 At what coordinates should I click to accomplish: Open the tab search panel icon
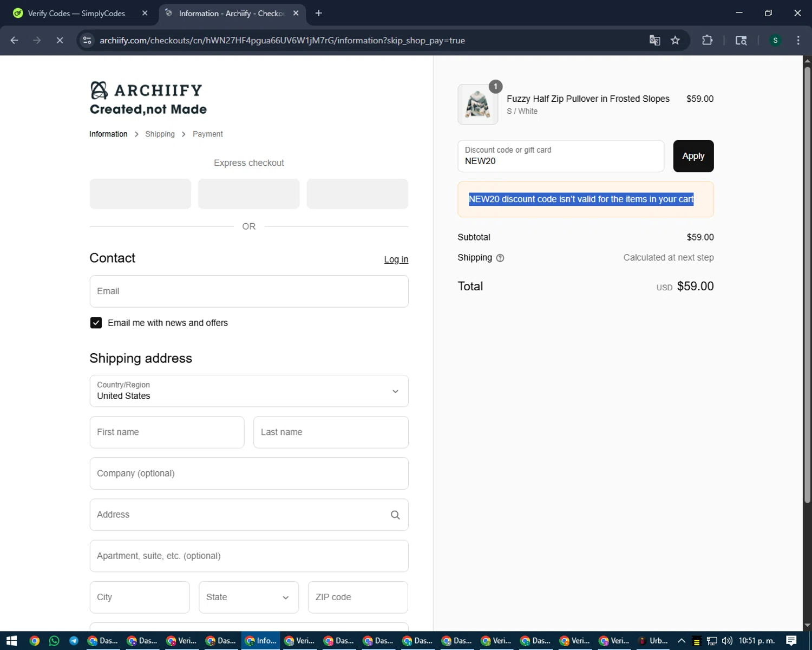[741, 40]
